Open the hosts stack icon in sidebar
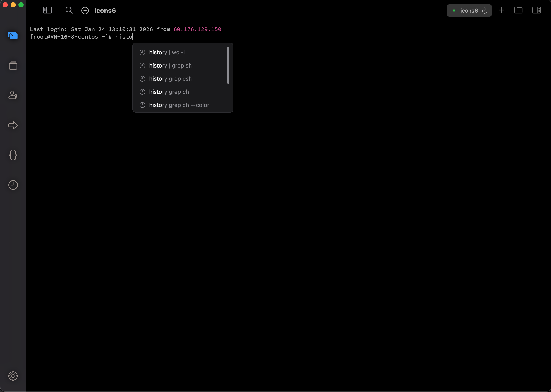Screen dimensions: 551x392 tap(13, 65)
